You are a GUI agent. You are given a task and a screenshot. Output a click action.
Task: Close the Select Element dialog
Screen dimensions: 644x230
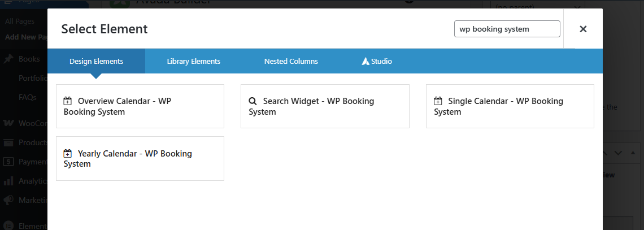click(583, 29)
